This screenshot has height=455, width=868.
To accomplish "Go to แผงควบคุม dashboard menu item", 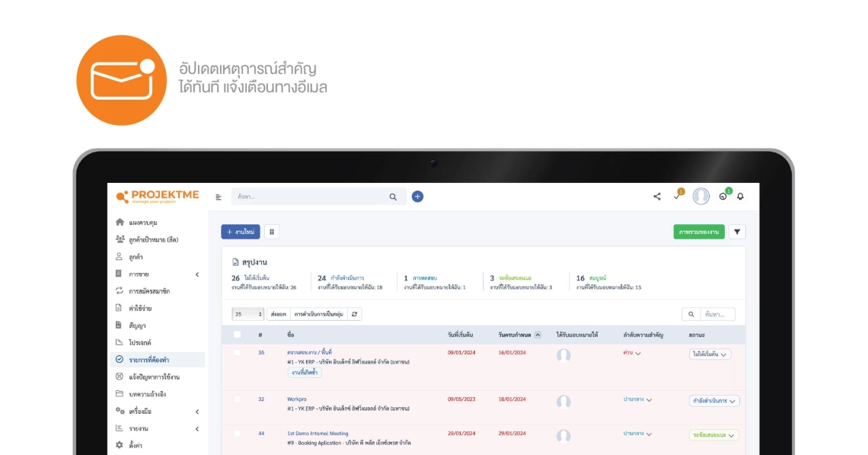I will tap(142, 223).
